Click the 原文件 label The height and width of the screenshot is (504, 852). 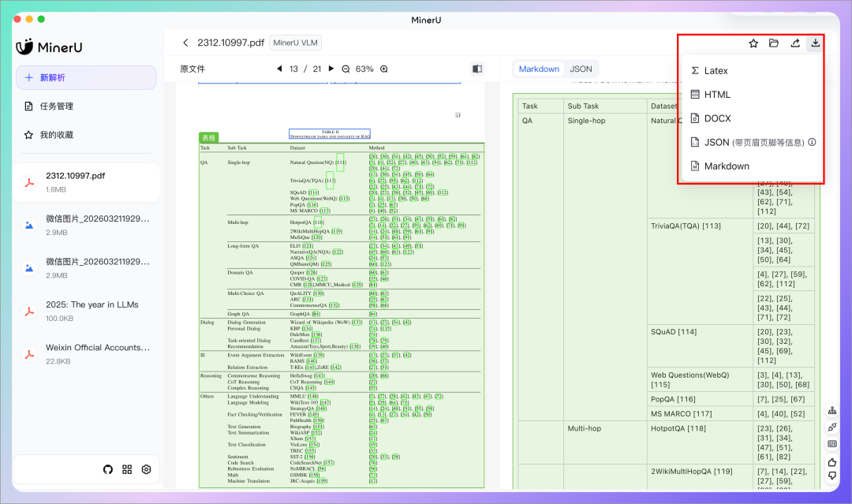(192, 69)
